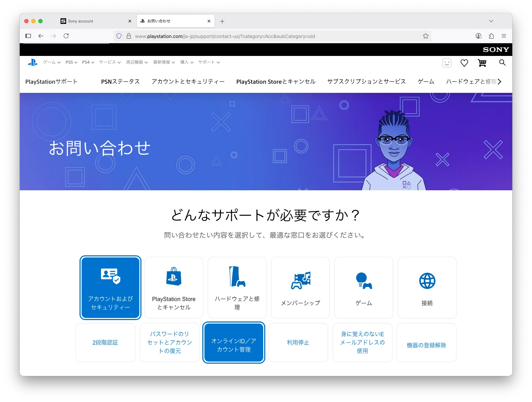The height and width of the screenshot is (402, 532).
Task: Select the ゲーム category card
Action: (364, 288)
